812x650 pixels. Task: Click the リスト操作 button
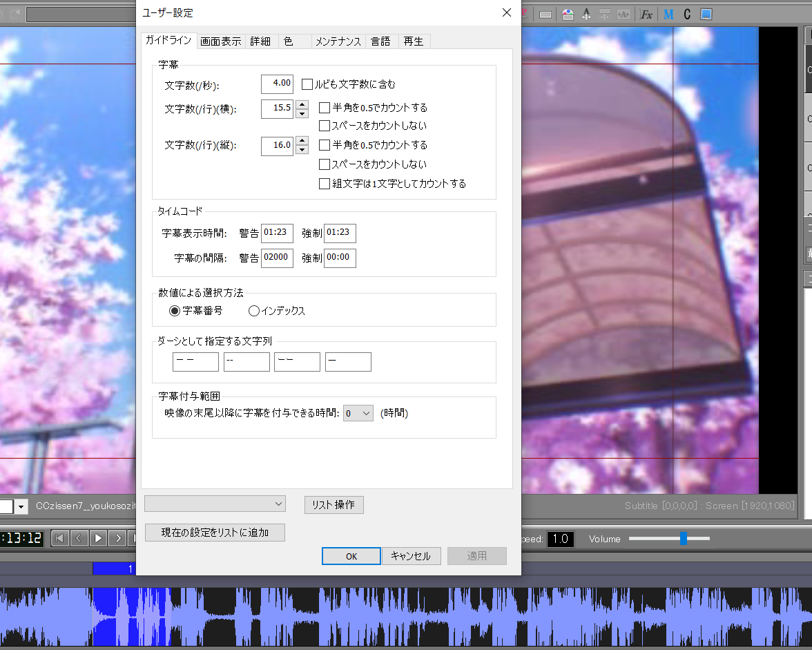click(334, 504)
